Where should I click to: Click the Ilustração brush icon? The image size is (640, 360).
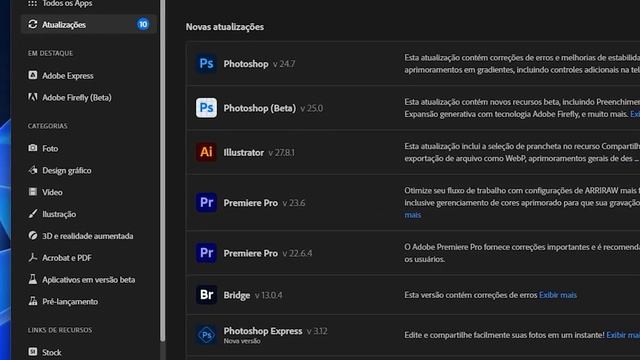pyautogui.click(x=33, y=213)
